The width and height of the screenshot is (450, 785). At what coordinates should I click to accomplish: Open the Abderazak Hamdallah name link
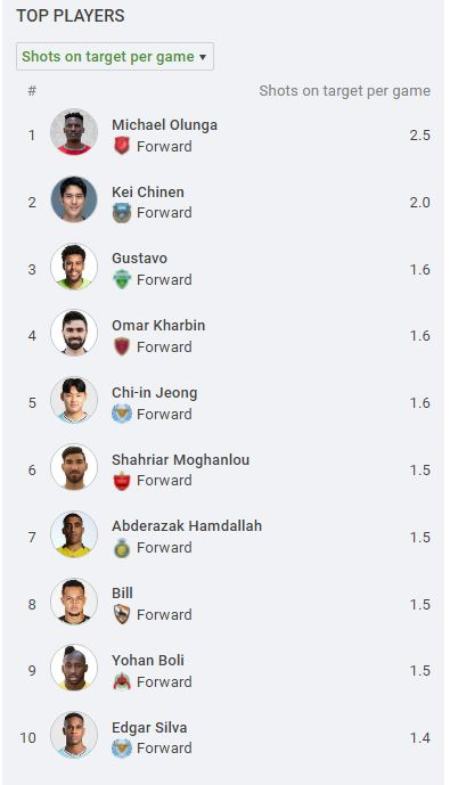point(187,526)
